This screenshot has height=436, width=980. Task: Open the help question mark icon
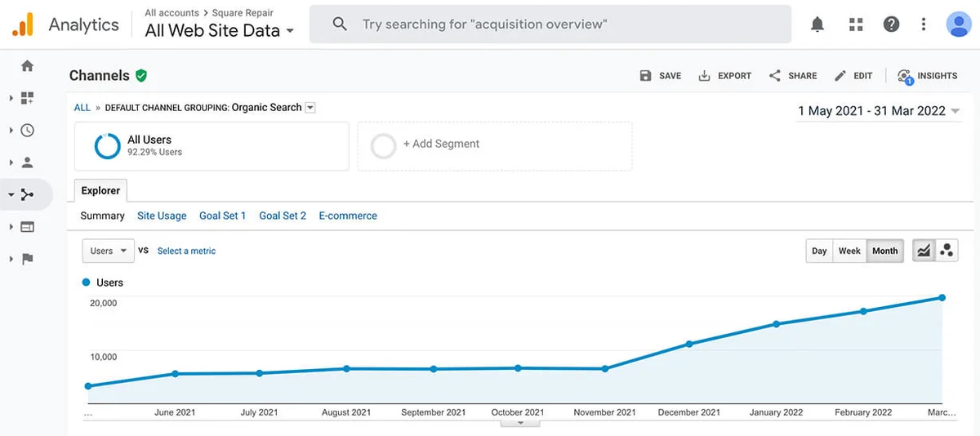pos(891,24)
